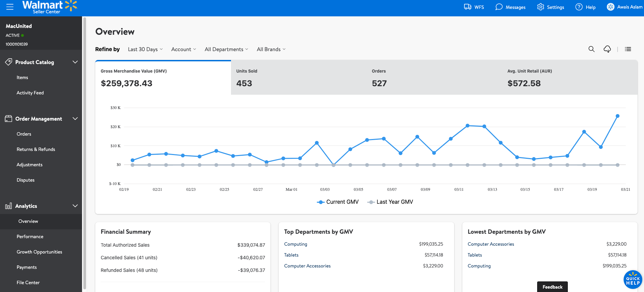Open Computer Accessories in Lowest Departments
This screenshot has width=644, height=292.
(x=491, y=244)
